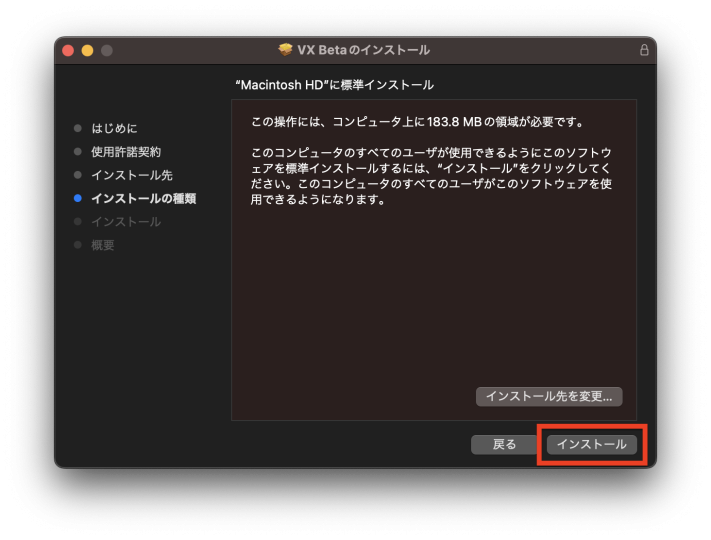711x540 pixels.
Task: Click the window title VX Betaのインストール
Action: pyautogui.click(x=363, y=50)
